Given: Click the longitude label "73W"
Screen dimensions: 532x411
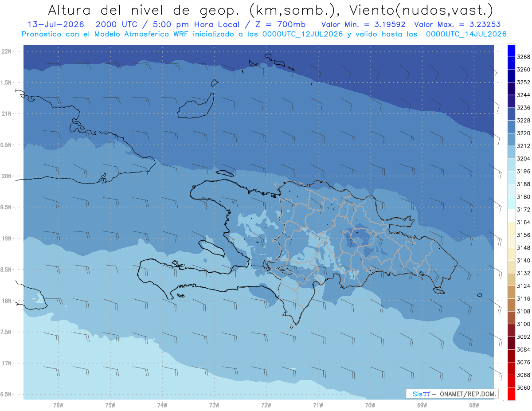Looking at the screenshot, I should click(x=214, y=405).
